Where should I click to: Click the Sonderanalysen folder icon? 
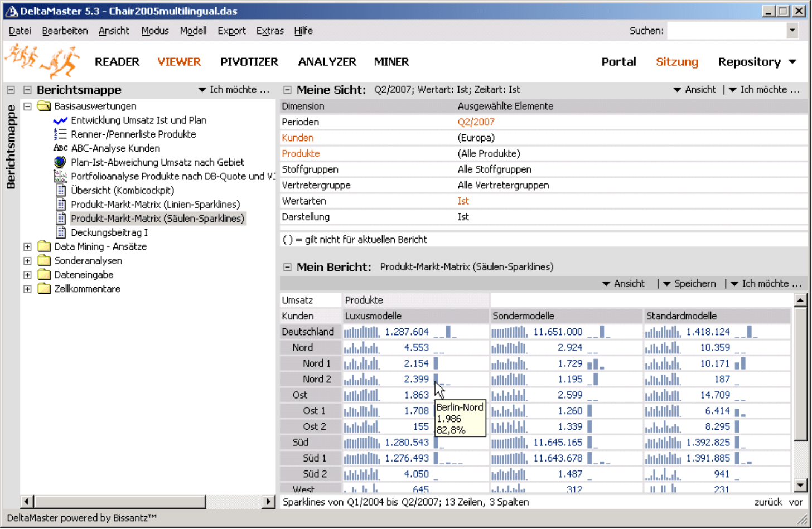click(44, 260)
